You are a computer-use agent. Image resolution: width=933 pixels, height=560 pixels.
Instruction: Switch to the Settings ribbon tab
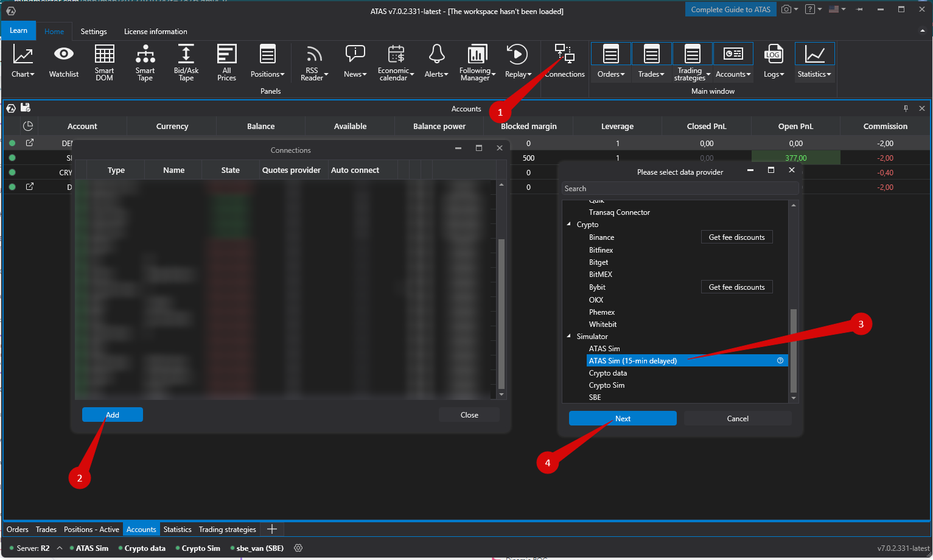(94, 32)
